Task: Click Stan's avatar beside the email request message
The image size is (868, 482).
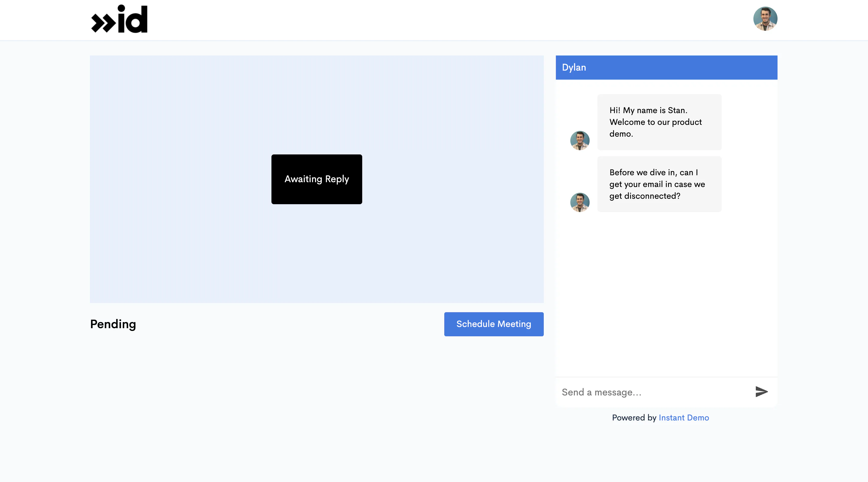Action: pos(580,202)
